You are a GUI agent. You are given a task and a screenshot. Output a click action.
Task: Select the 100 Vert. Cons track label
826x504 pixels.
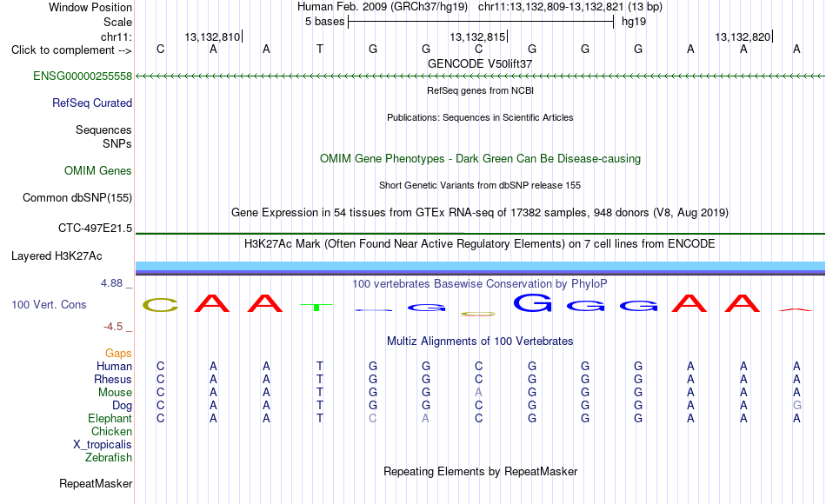[x=49, y=304]
